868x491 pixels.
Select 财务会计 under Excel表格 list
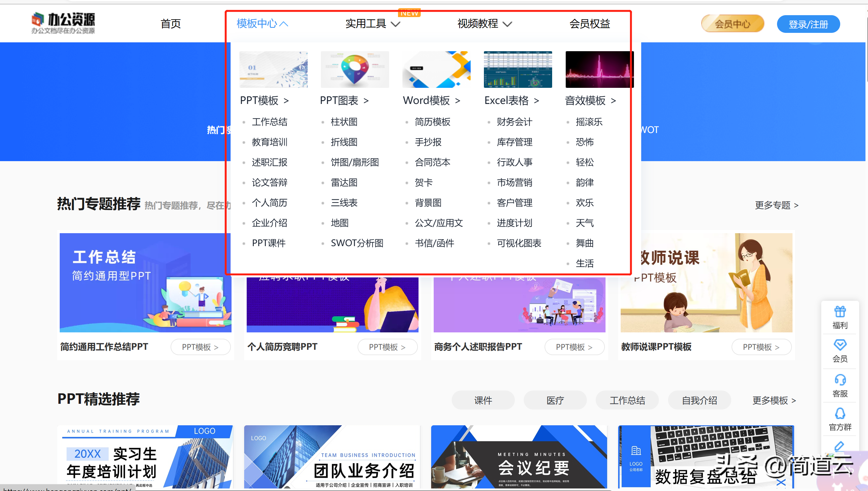click(514, 122)
